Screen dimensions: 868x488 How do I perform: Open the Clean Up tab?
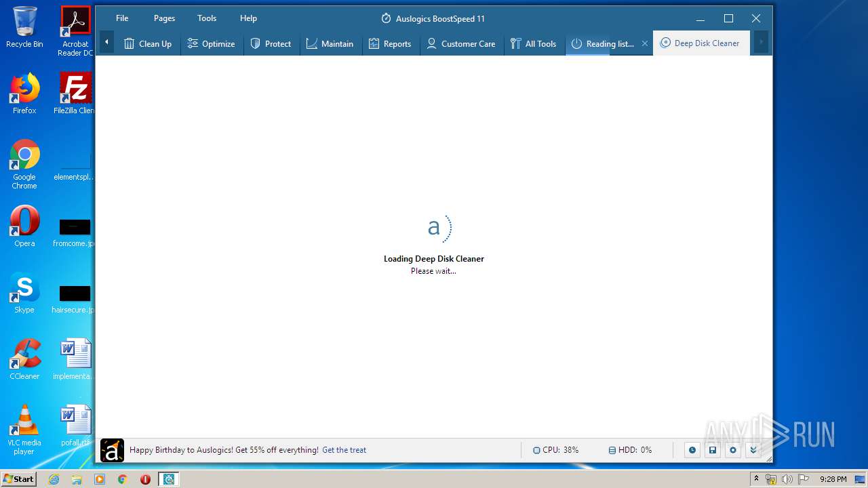pos(148,43)
